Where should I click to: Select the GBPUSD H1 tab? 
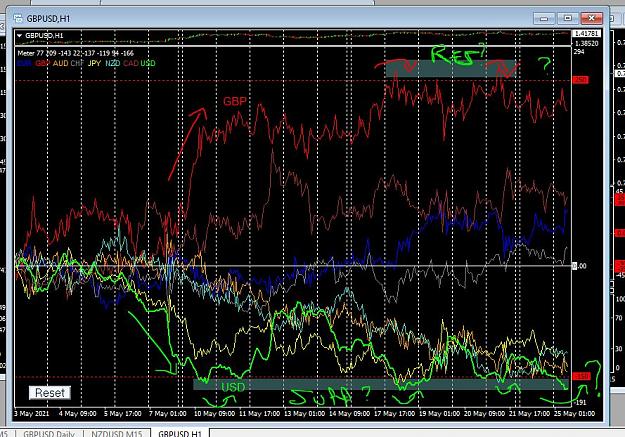tap(180, 433)
